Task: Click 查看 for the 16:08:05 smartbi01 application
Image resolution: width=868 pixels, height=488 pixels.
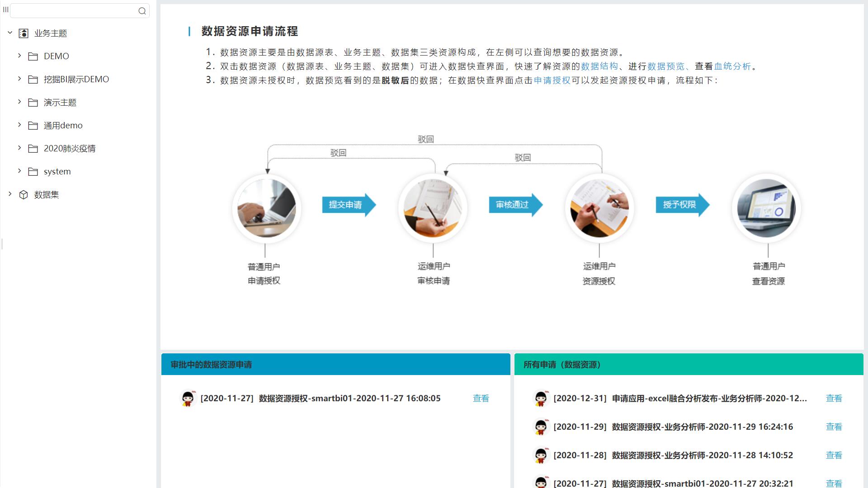Action: tap(481, 399)
